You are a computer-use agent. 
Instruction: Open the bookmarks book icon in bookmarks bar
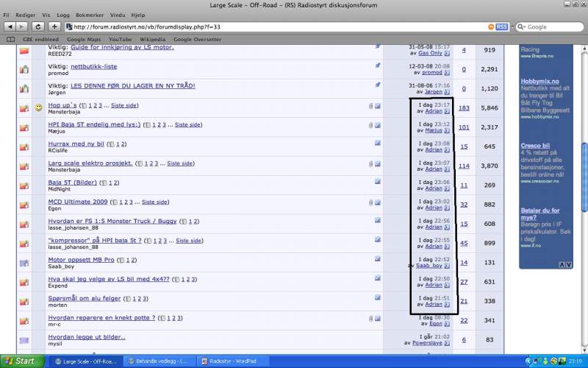tap(10, 39)
